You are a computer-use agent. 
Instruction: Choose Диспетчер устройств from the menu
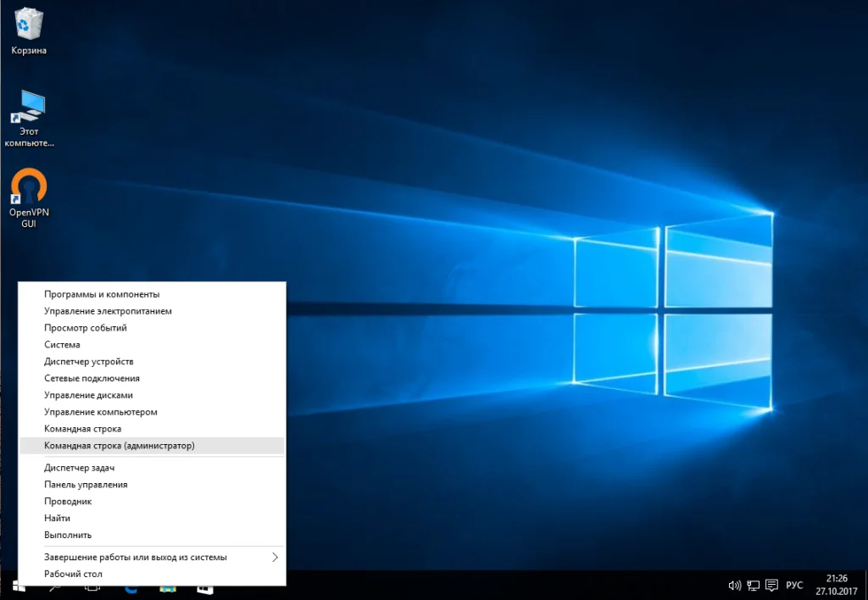click(89, 362)
